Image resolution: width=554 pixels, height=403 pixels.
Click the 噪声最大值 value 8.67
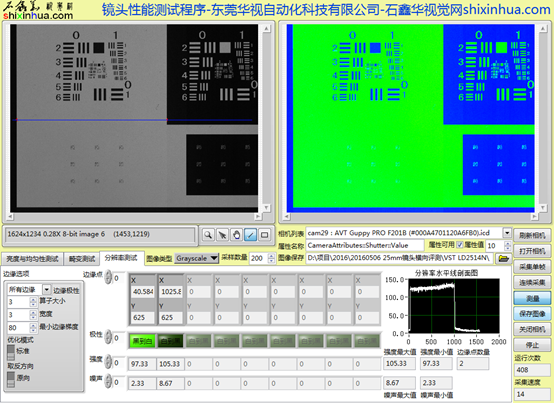399,383
